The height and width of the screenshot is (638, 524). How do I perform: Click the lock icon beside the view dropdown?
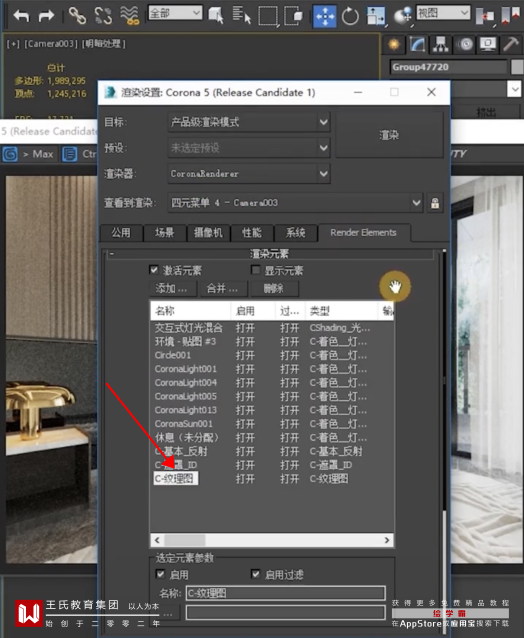point(435,203)
